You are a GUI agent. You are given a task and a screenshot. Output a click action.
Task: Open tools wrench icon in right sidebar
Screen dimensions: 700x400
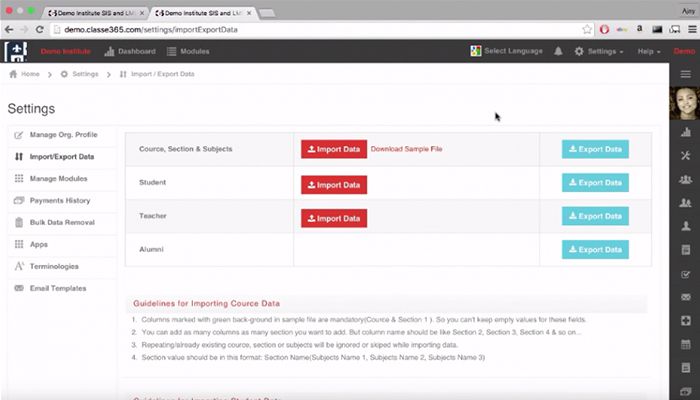click(x=686, y=155)
